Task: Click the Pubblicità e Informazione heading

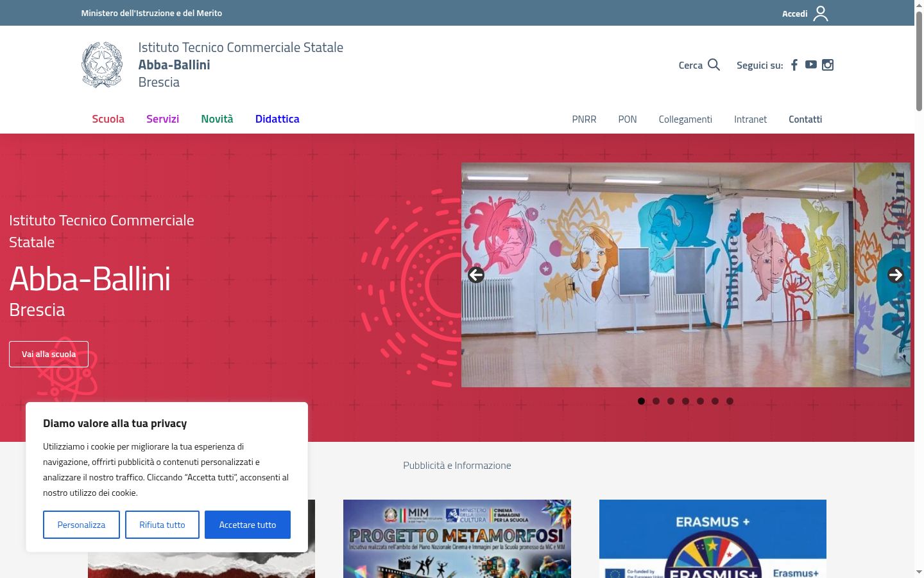Action: (457, 465)
